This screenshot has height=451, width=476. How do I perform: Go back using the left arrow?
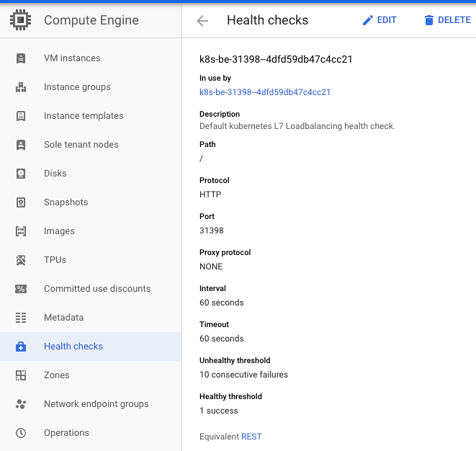(202, 21)
